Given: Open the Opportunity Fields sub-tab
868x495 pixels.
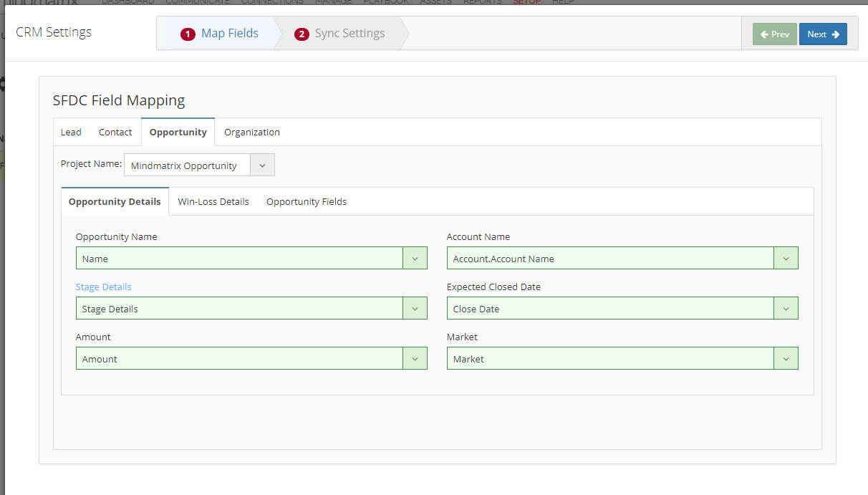Looking at the screenshot, I should 307,202.
